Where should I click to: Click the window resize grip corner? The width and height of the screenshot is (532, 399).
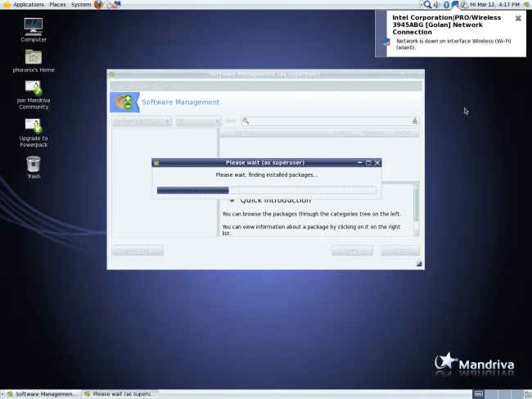pyautogui.click(x=419, y=264)
